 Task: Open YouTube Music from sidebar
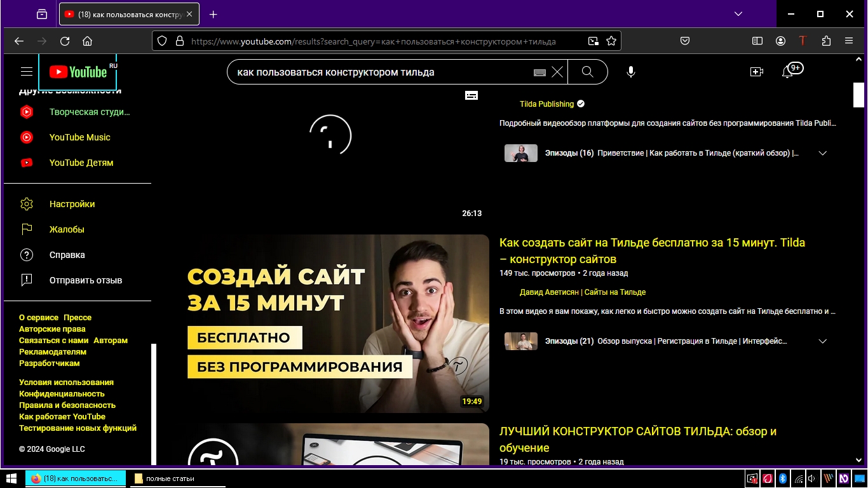[80, 137]
